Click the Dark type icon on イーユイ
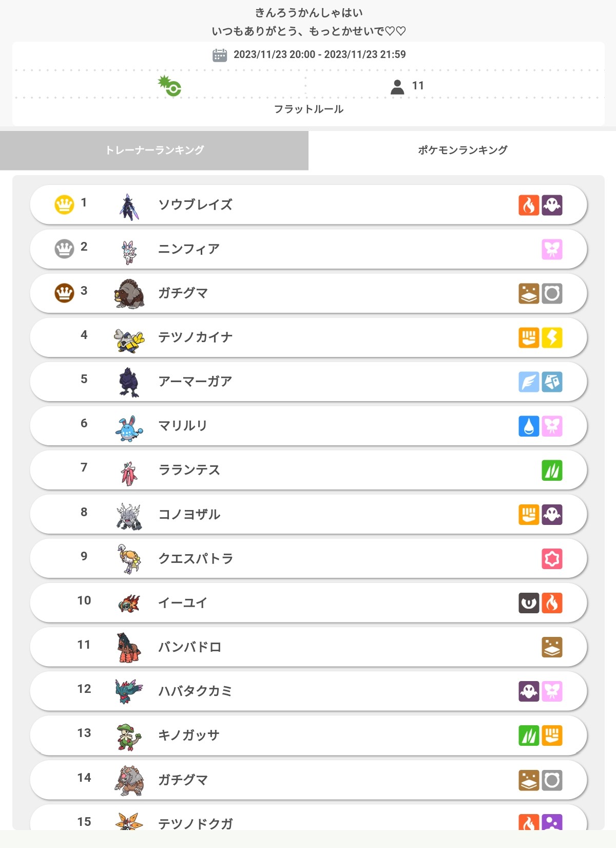The width and height of the screenshot is (616, 848). click(x=529, y=602)
